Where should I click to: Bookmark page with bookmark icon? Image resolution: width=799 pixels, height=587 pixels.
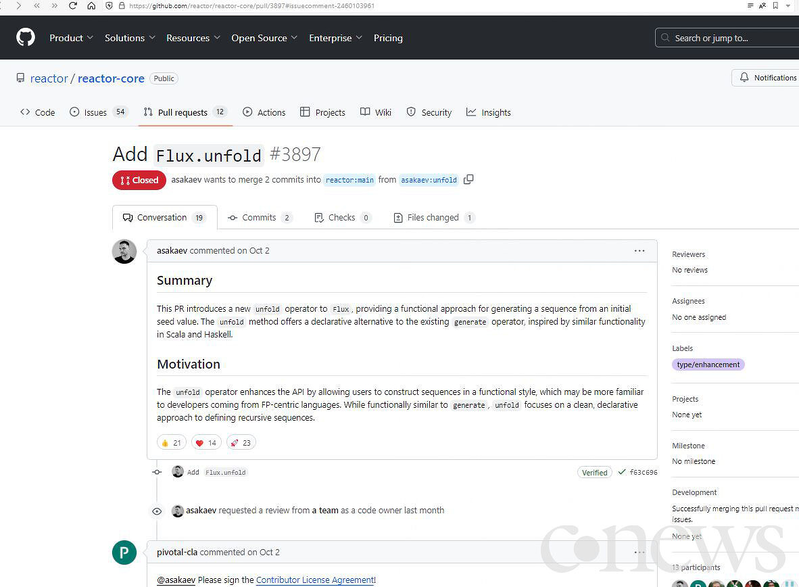[775, 6]
